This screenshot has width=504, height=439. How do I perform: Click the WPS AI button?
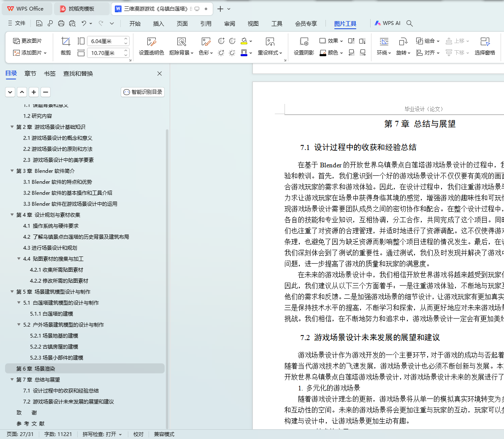pyautogui.click(x=387, y=23)
